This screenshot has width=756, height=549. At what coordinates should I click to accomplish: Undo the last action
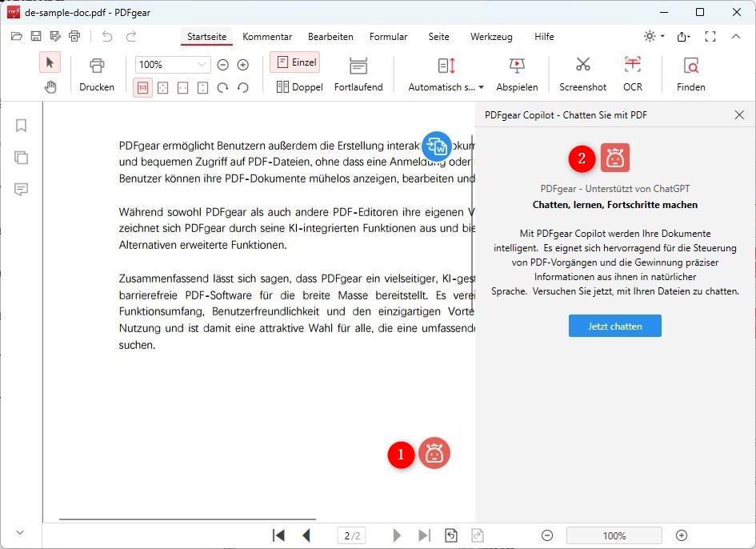(x=107, y=36)
